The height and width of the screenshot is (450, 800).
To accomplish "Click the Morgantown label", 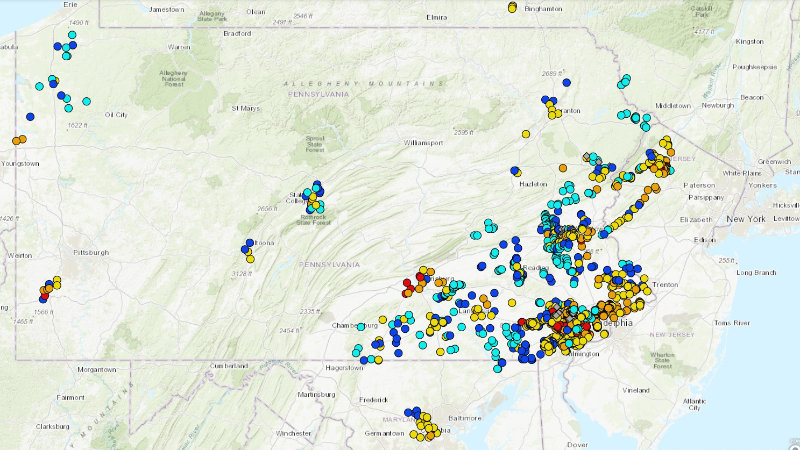I will coord(96,369).
